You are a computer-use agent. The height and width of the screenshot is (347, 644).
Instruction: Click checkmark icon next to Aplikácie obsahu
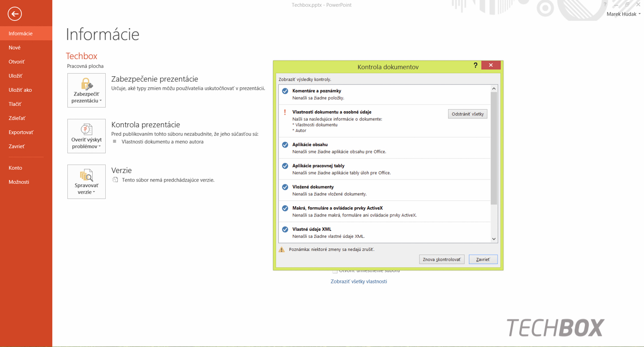click(285, 145)
